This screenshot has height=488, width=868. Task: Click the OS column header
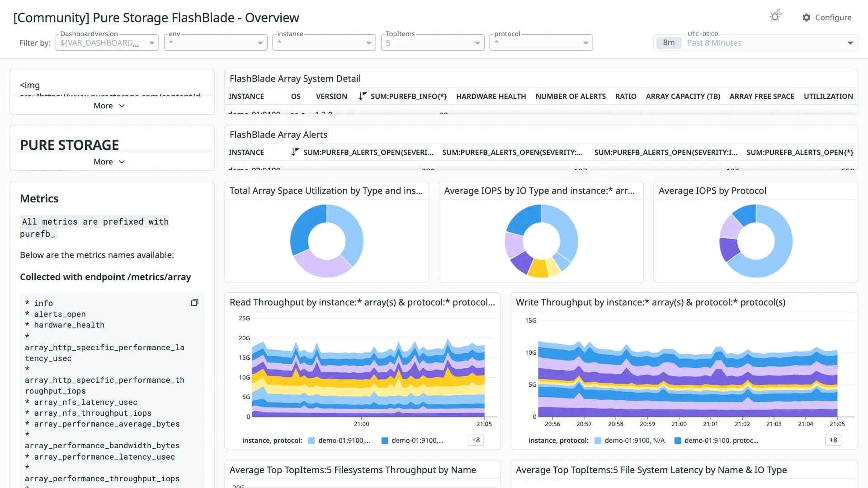(296, 96)
